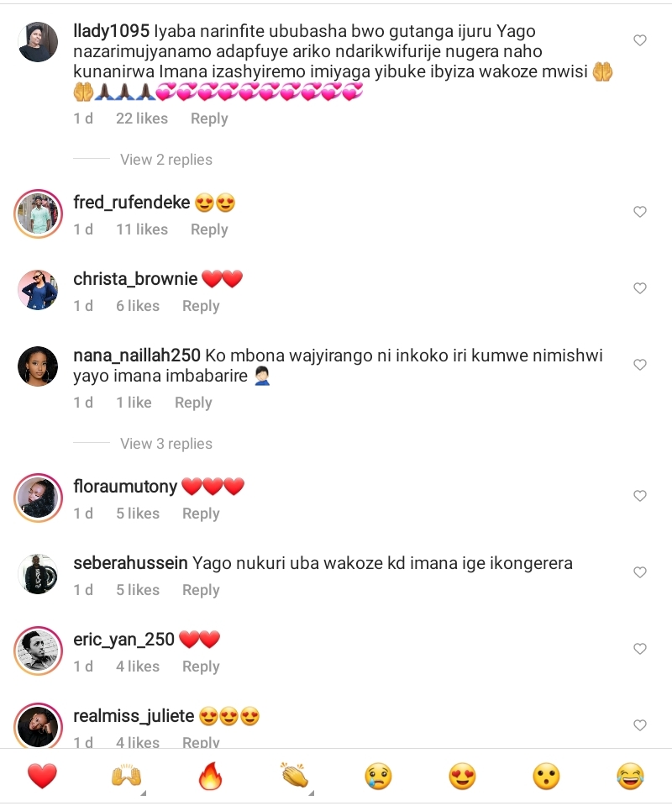Reply to christa_brownie's comment
Screen dimensions: 672x806
(x=201, y=306)
